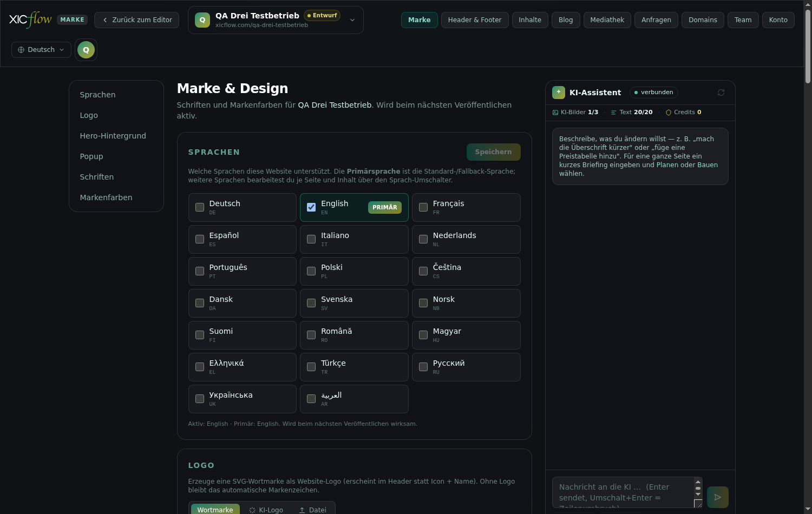The width and height of the screenshot is (812, 514).
Task: Enable the Magyar language checkbox
Action: tap(423, 335)
